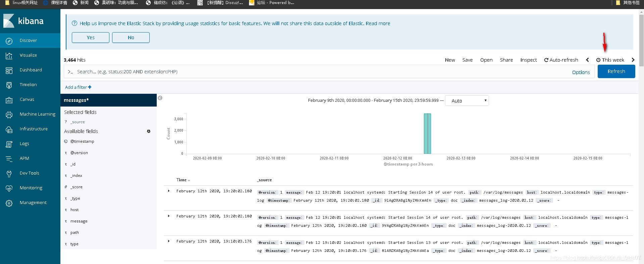Viewport: 644px width, 264px height.
Task: Select the _index field
Action: click(x=76, y=176)
